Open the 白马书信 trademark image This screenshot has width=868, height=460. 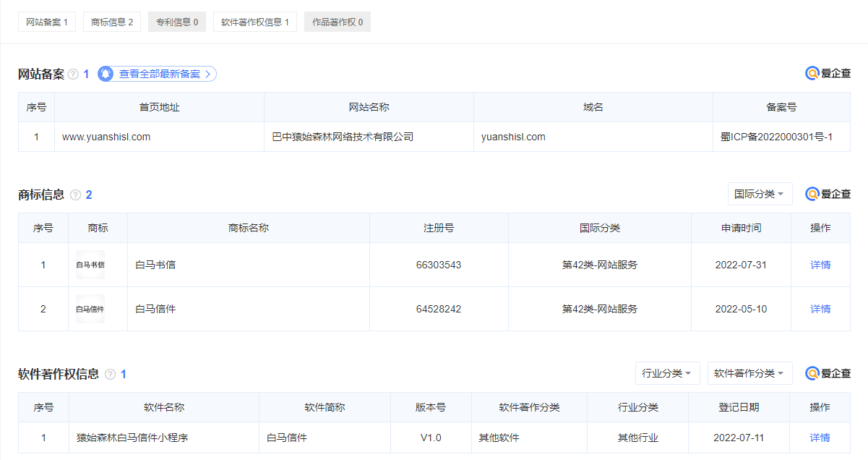pyautogui.click(x=90, y=265)
